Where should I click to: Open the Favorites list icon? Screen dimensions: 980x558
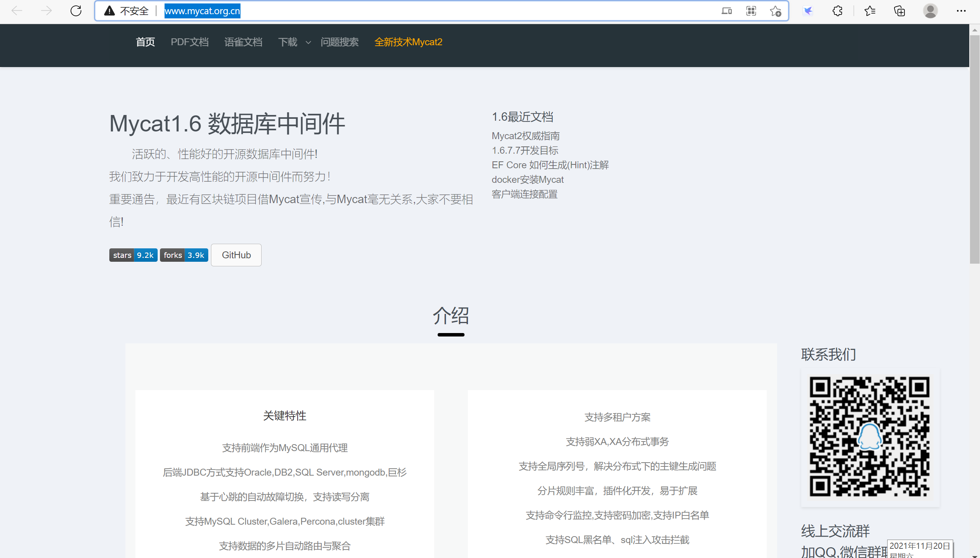[870, 11]
